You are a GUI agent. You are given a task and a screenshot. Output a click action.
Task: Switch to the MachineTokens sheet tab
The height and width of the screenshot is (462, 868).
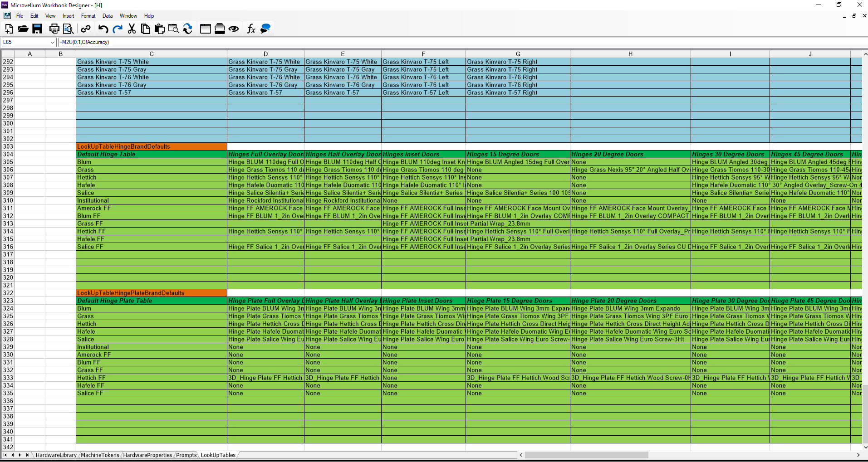pyautogui.click(x=100, y=455)
